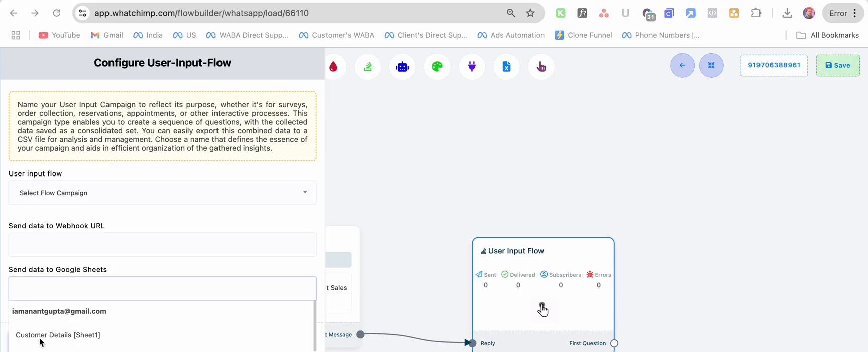Click the pointer icon inside User Input Flow node

click(542, 310)
